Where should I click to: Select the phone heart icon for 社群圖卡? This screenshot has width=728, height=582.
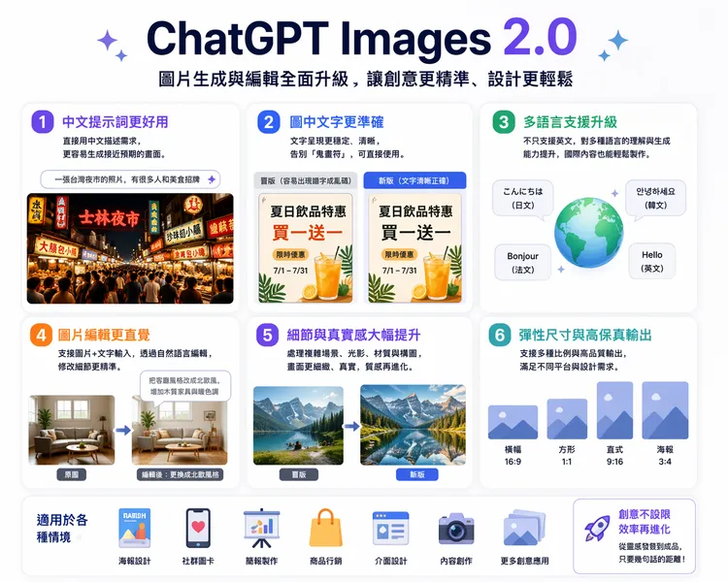coord(198,528)
